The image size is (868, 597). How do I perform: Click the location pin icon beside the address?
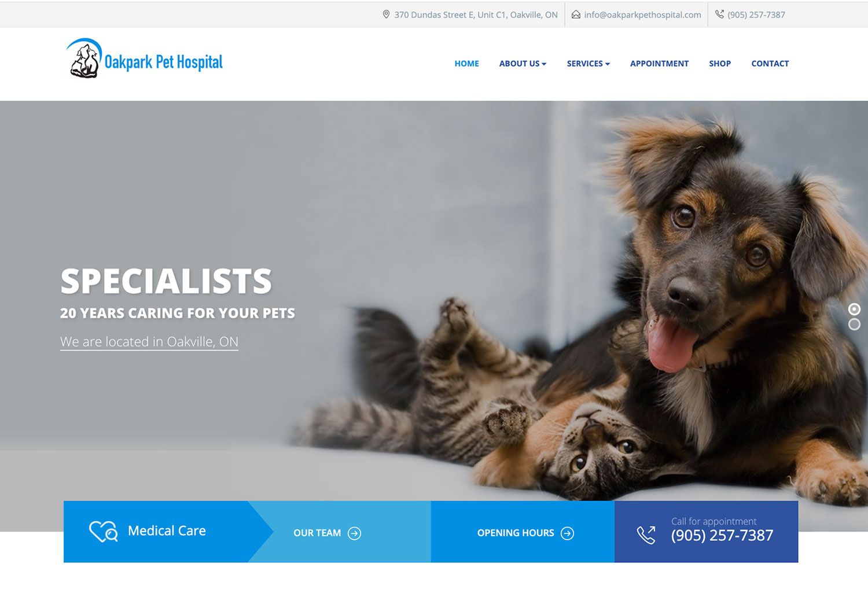point(386,14)
